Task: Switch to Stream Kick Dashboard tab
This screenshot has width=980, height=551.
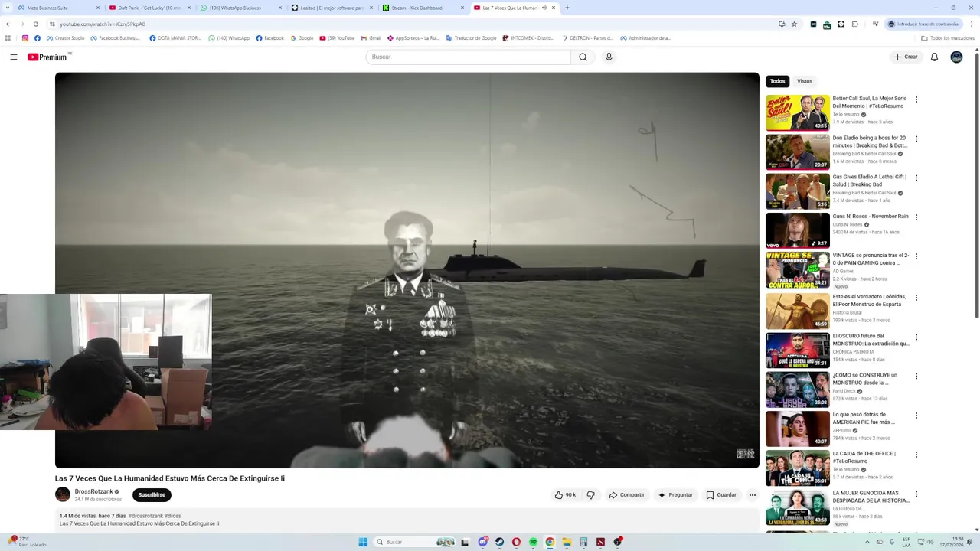Action: tap(422, 8)
